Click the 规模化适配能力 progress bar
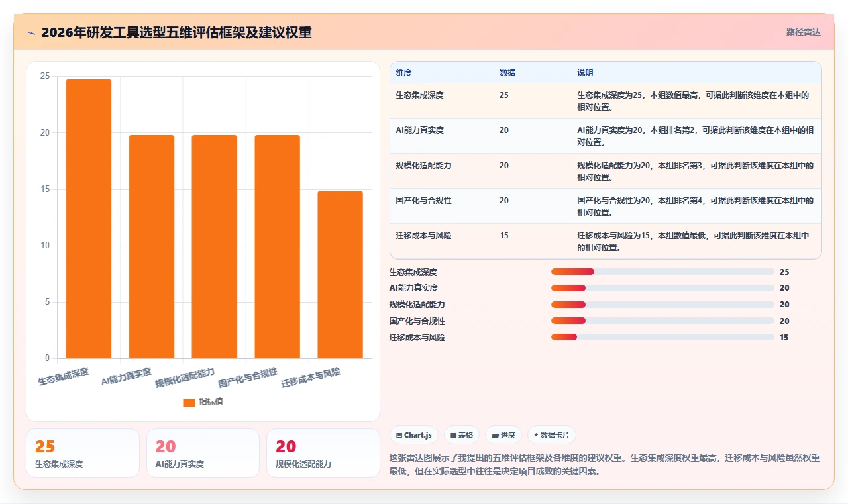Viewport: 848px width, 504px height. pos(662,305)
